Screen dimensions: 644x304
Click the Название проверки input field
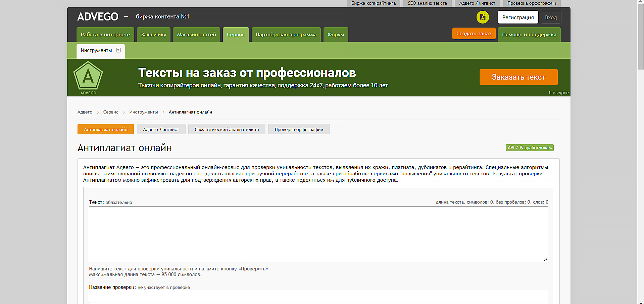[x=318, y=297]
